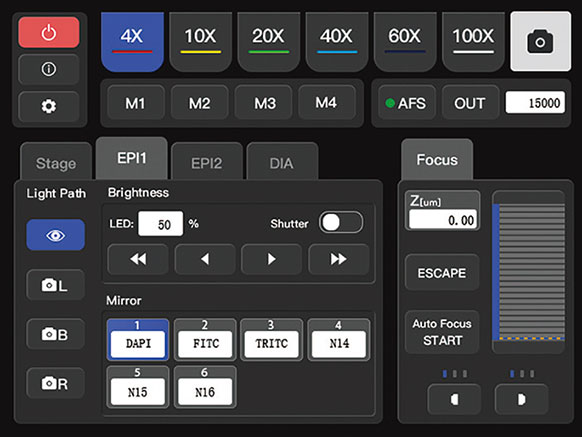Select the FITC mirror position 2

pos(205,339)
